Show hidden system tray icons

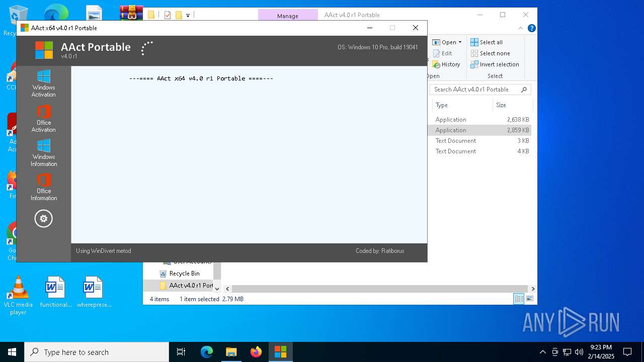(x=542, y=352)
